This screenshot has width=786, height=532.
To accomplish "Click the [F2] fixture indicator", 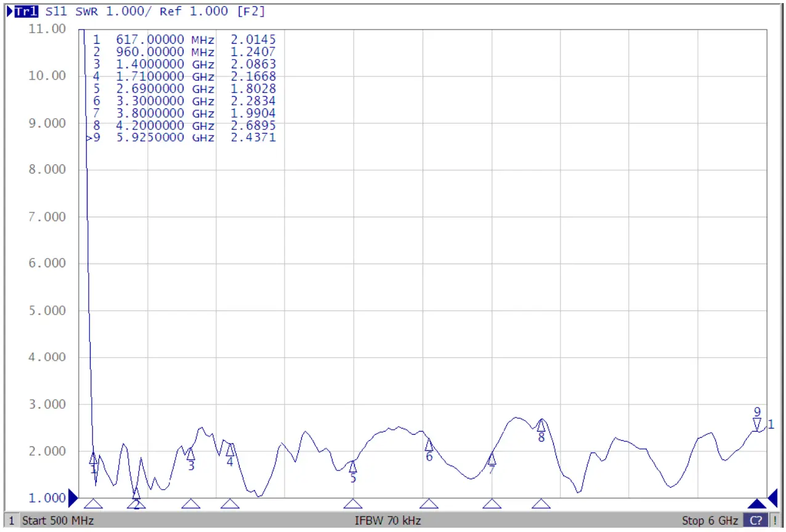I will click(x=251, y=12).
